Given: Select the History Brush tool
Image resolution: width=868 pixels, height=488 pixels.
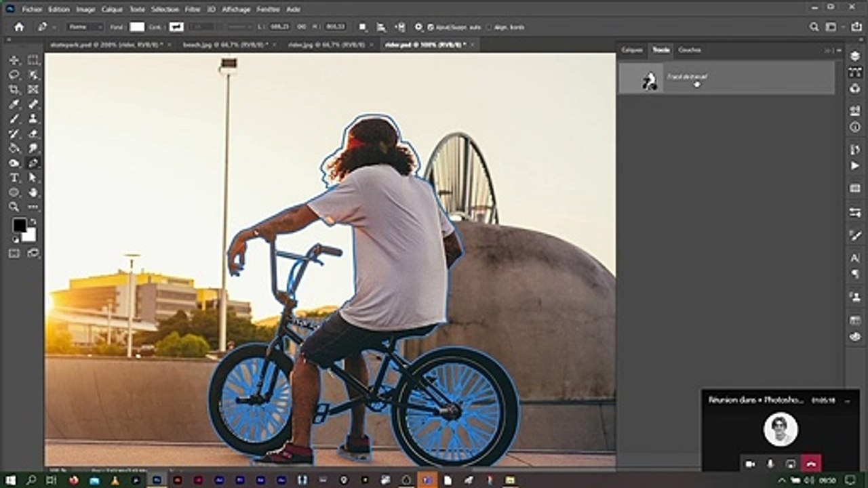Looking at the screenshot, I should click(x=14, y=134).
